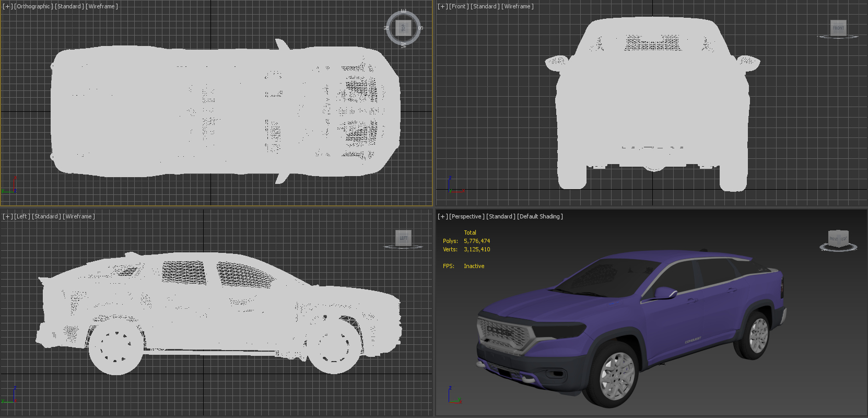Image resolution: width=868 pixels, height=418 pixels.
Task: Click the ViewCube compass ring in Perspective viewport
Action: pos(838,248)
